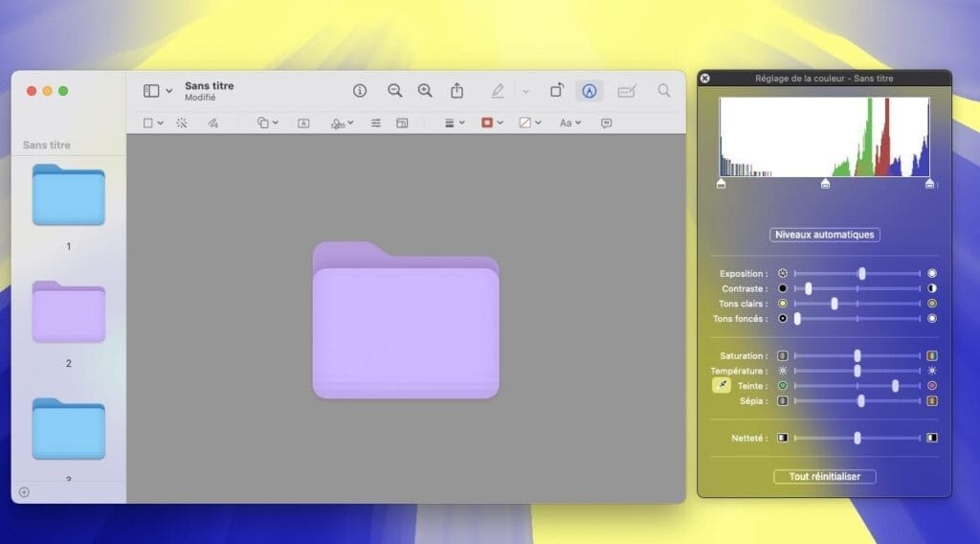Viewport: 980px width, 544px height.
Task: Open the Aa text style dropdown
Action: point(570,123)
